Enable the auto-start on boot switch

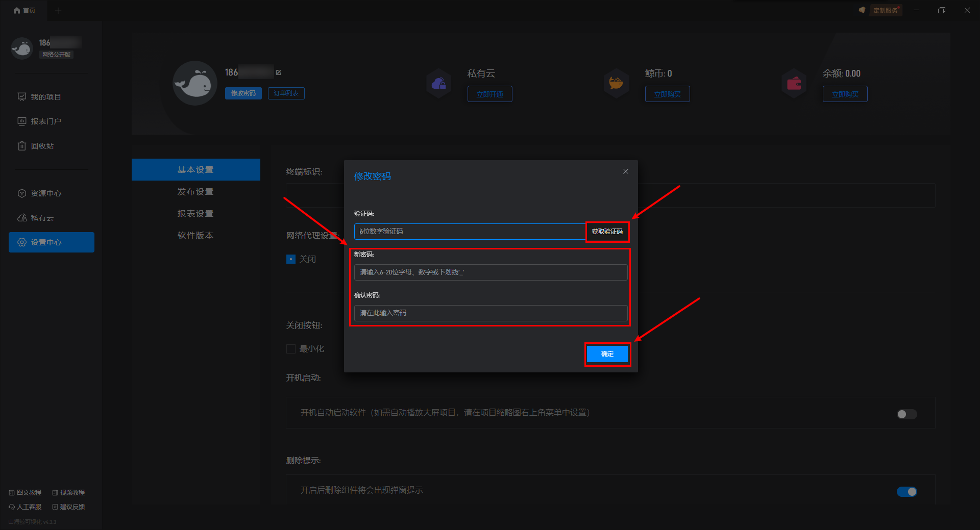(x=906, y=414)
